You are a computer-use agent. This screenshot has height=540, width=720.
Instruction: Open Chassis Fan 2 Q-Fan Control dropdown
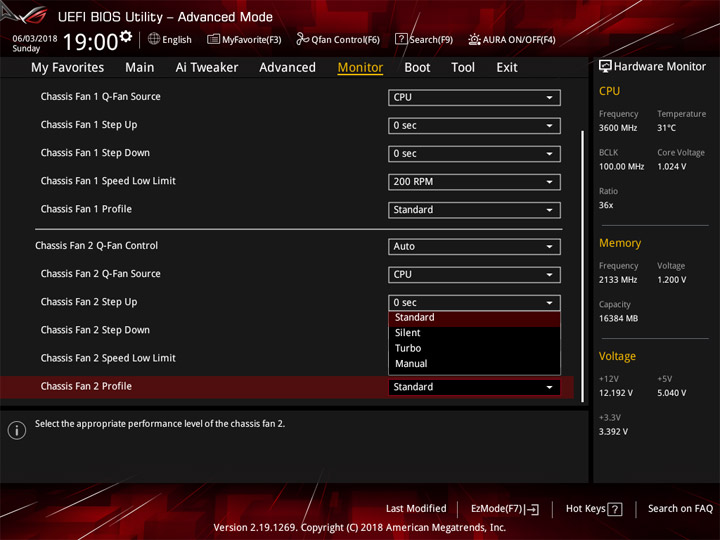click(x=474, y=247)
